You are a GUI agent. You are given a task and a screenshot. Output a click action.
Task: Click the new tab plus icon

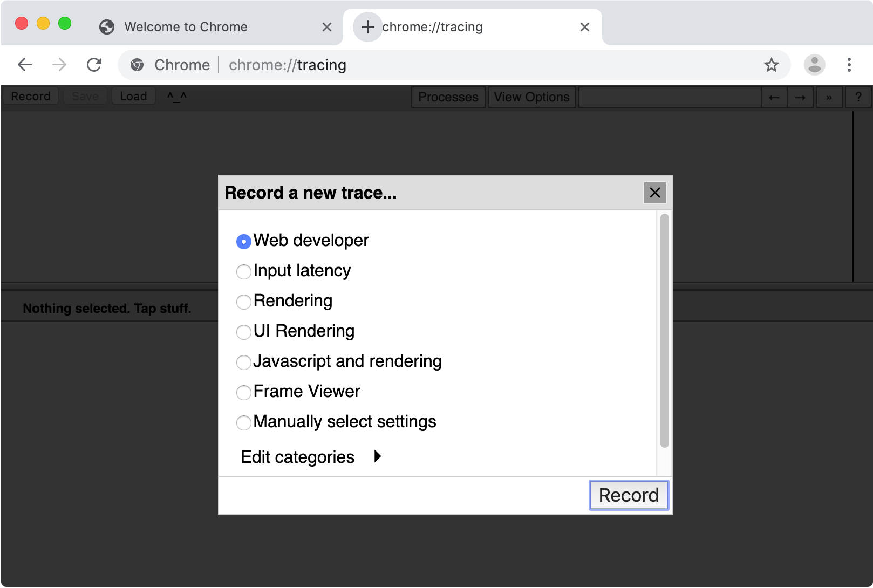click(x=367, y=27)
